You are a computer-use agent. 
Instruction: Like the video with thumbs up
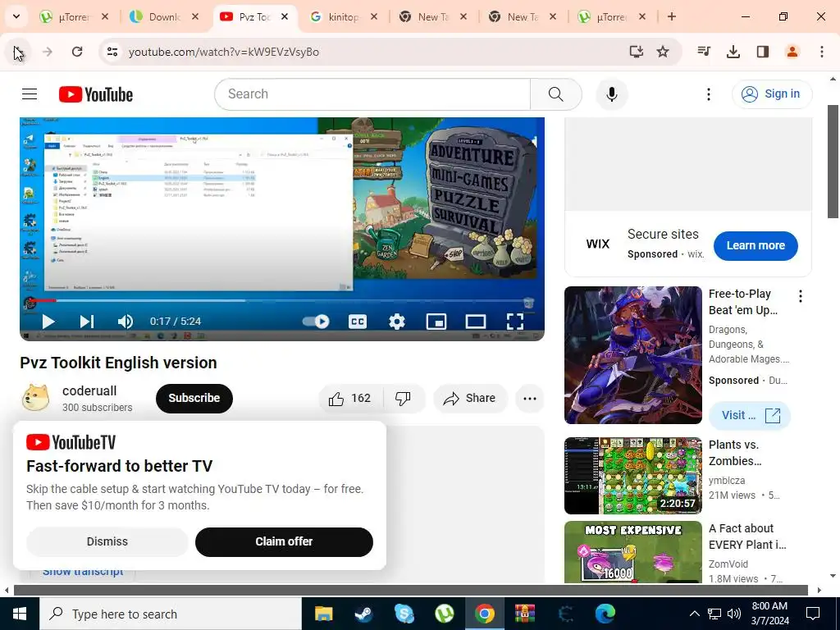pyautogui.click(x=350, y=399)
